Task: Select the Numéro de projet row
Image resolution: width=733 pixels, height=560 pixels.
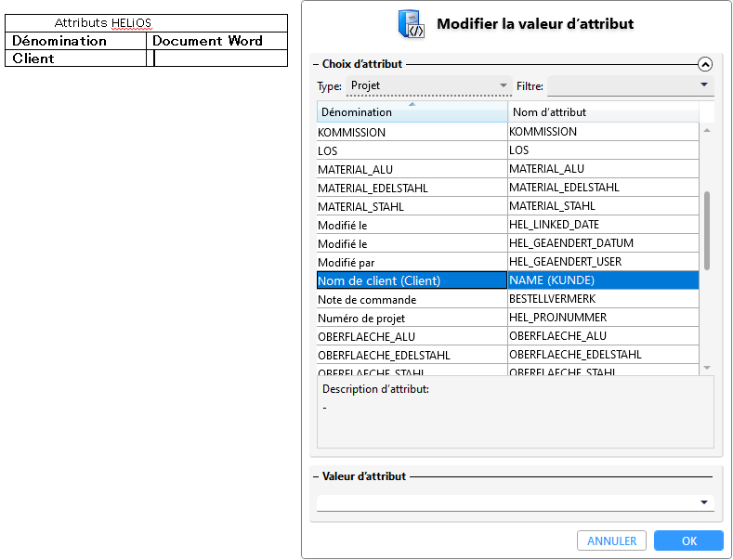Action: [x=507, y=318]
